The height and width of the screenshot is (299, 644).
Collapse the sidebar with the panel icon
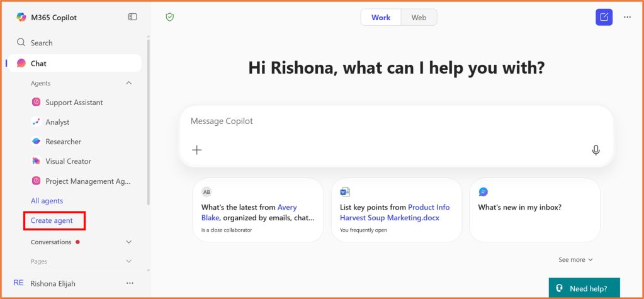click(x=132, y=17)
